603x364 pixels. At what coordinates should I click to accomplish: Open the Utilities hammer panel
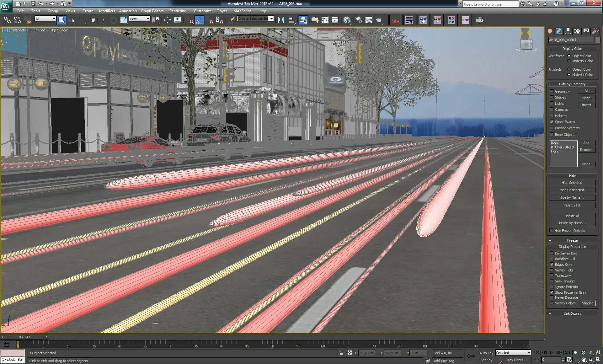point(595,31)
